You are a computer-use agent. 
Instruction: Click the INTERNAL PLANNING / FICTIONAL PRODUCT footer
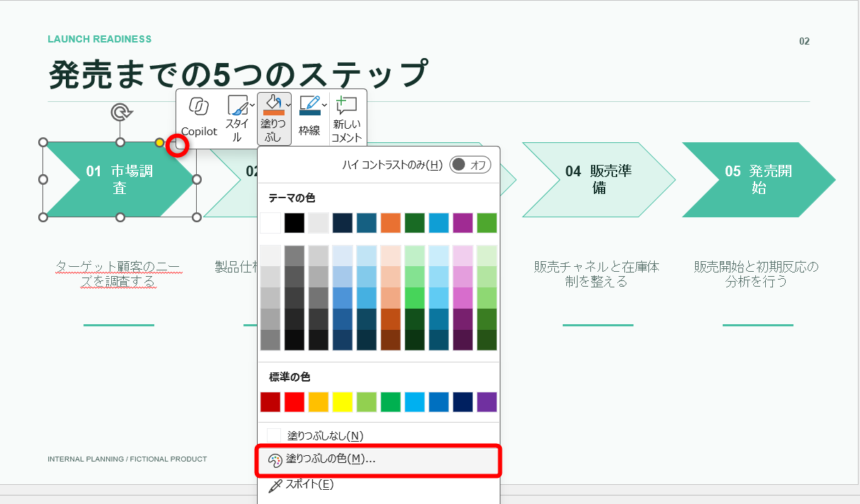127,459
